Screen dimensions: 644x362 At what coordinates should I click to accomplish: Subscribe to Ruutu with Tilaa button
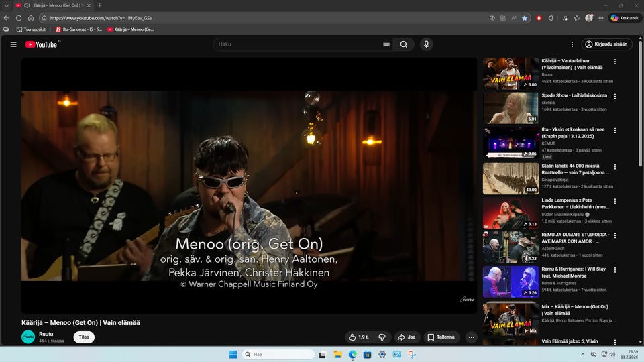coord(84,337)
